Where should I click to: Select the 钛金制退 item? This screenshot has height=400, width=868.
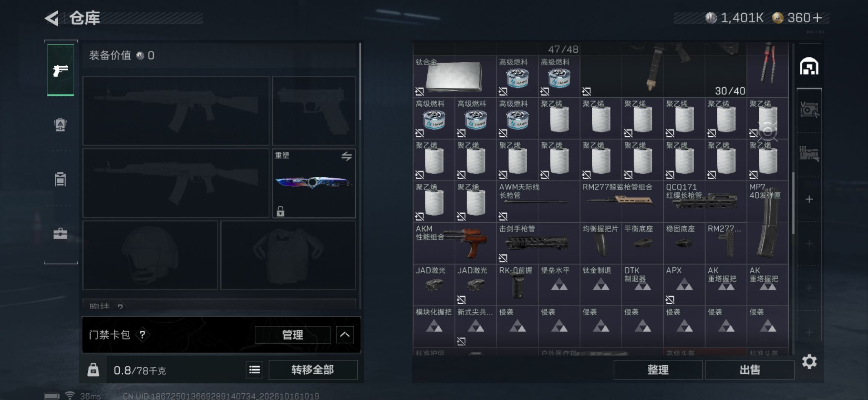(601, 285)
